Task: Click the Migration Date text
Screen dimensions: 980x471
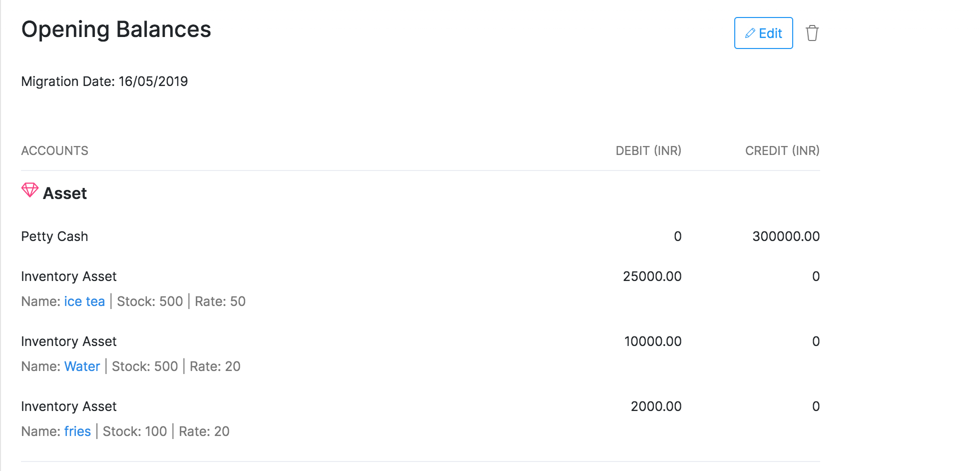Action: coord(104,81)
